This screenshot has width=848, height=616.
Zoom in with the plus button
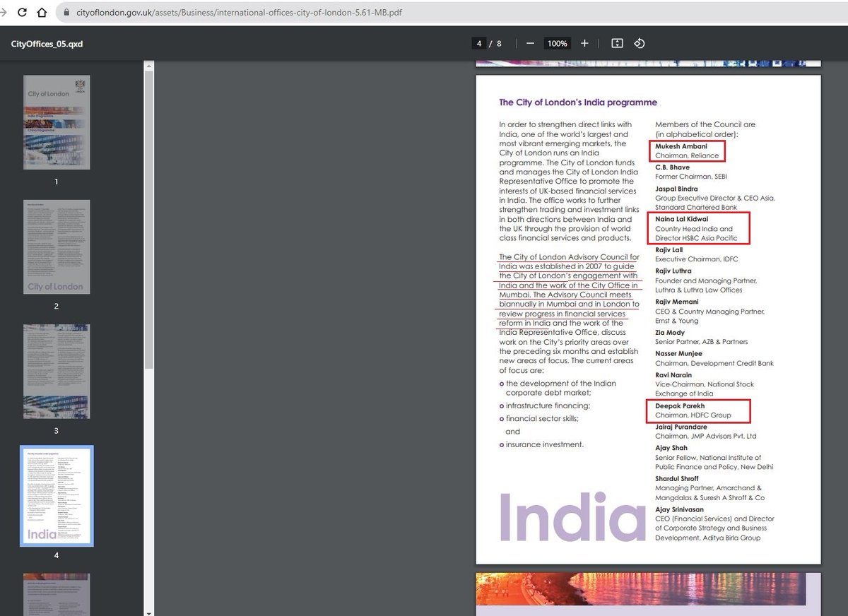(584, 43)
